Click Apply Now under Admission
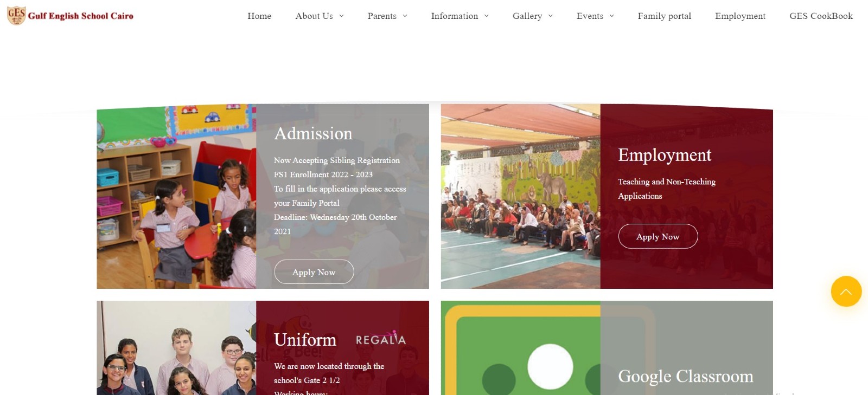The width and height of the screenshot is (868, 395). click(x=314, y=272)
